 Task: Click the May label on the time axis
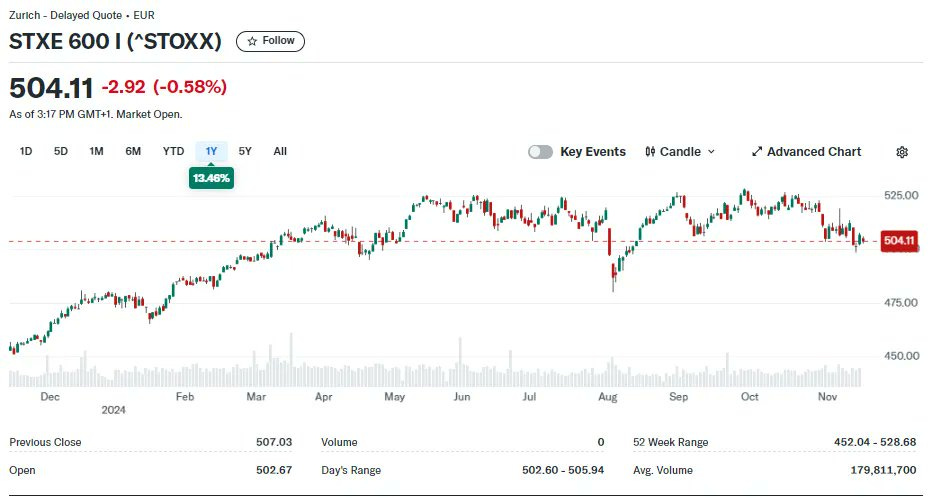[394, 397]
